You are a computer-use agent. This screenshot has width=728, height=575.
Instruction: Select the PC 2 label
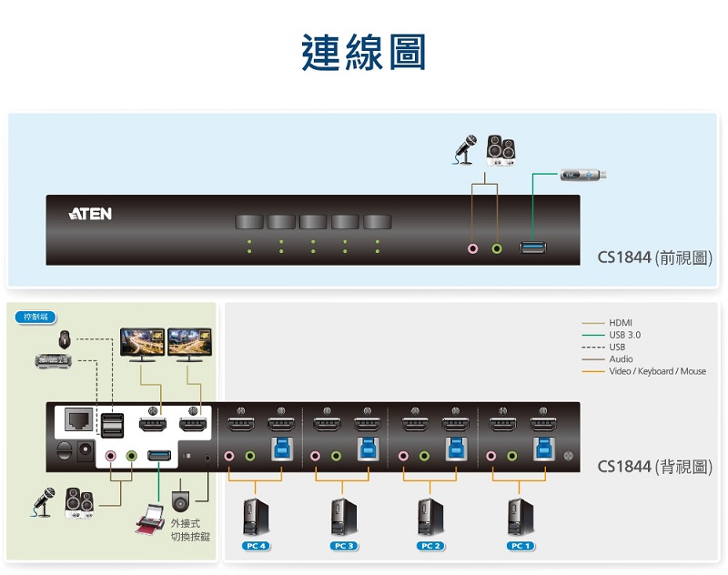(x=430, y=546)
